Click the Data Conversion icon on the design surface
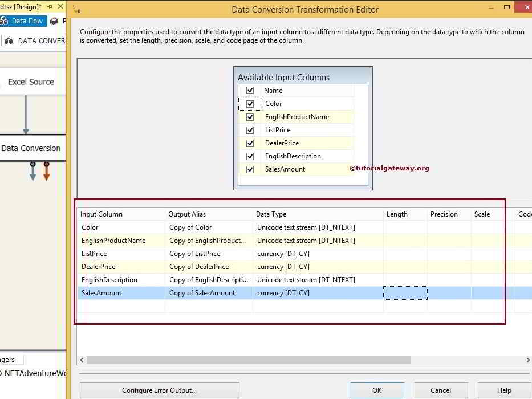Image resolution: width=532 pixels, height=399 pixels. coord(31,148)
